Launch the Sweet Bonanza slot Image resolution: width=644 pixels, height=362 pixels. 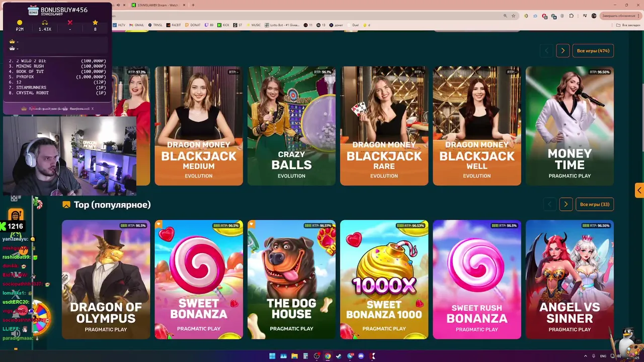(199, 280)
